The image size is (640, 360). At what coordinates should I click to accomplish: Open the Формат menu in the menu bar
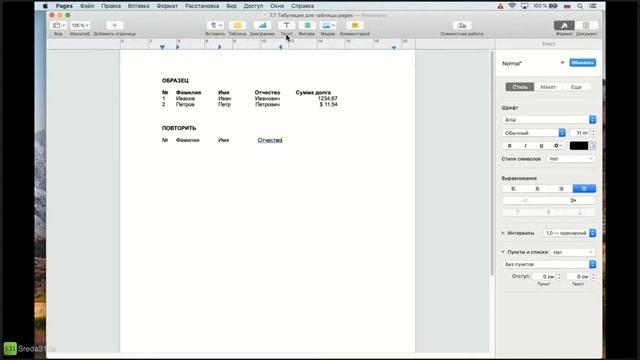coord(167,6)
